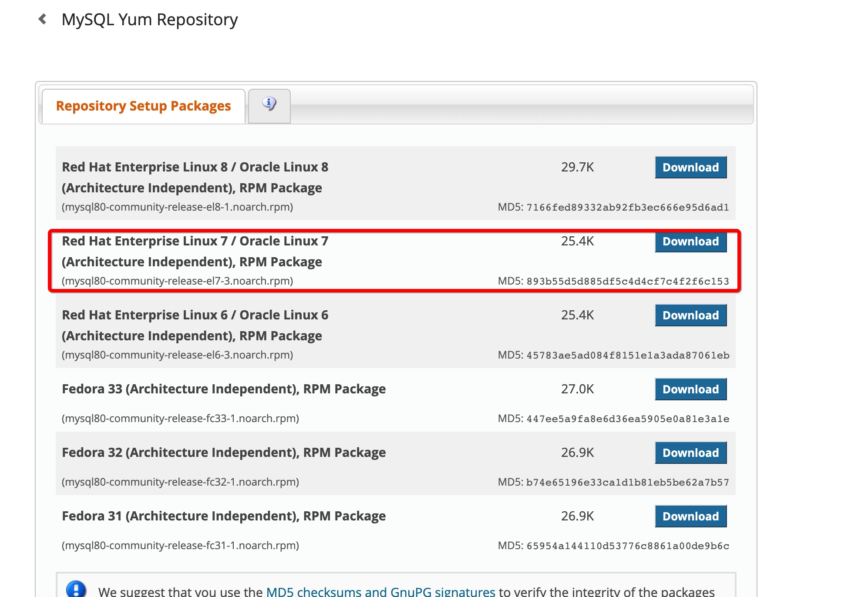
Task: Click the el8-1.noarch.rpm filename text
Action: click(x=177, y=207)
